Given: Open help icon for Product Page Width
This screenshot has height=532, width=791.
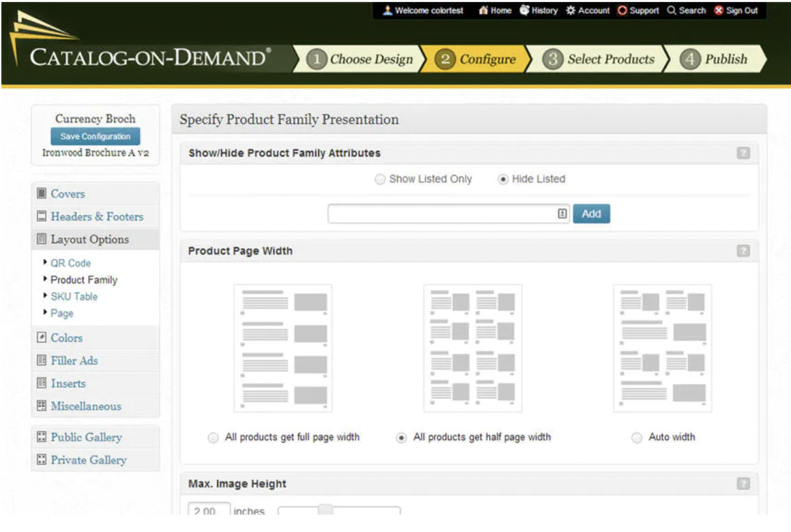Looking at the screenshot, I should tap(743, 251).
